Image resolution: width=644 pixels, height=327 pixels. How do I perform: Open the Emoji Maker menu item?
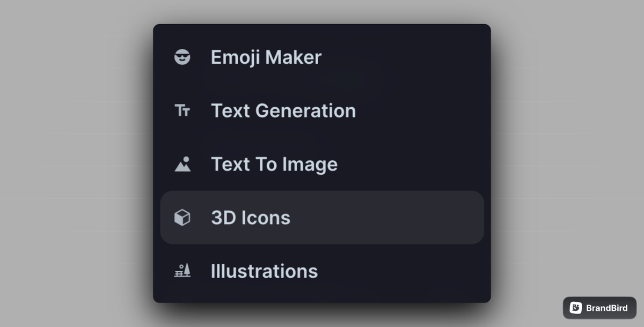[322, 57]
